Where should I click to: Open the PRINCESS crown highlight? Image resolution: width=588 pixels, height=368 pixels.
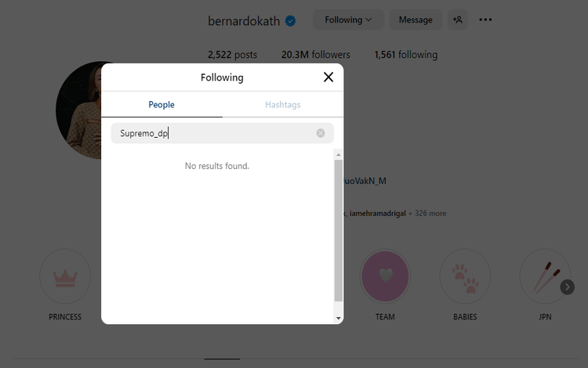(x=65, y=276)
